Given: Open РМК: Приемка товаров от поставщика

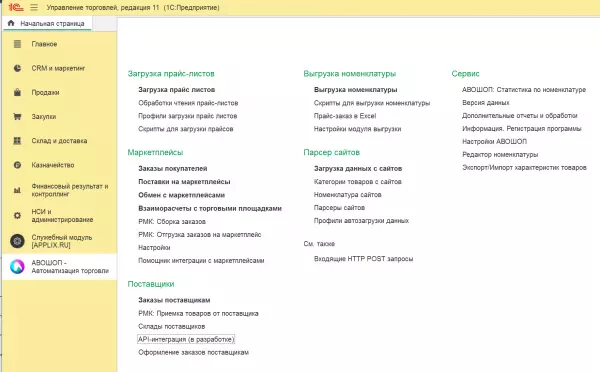Looking at the screenshot, I should (198, 313).
